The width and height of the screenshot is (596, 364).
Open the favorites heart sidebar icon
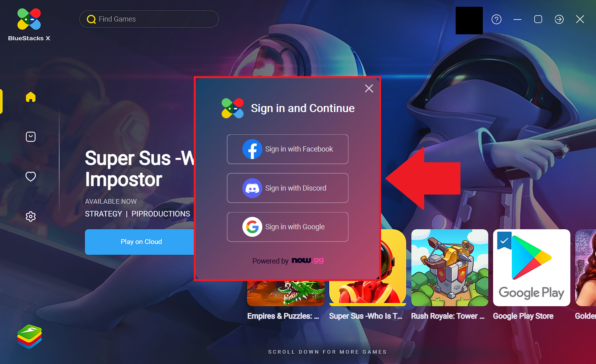coord(31,176)
